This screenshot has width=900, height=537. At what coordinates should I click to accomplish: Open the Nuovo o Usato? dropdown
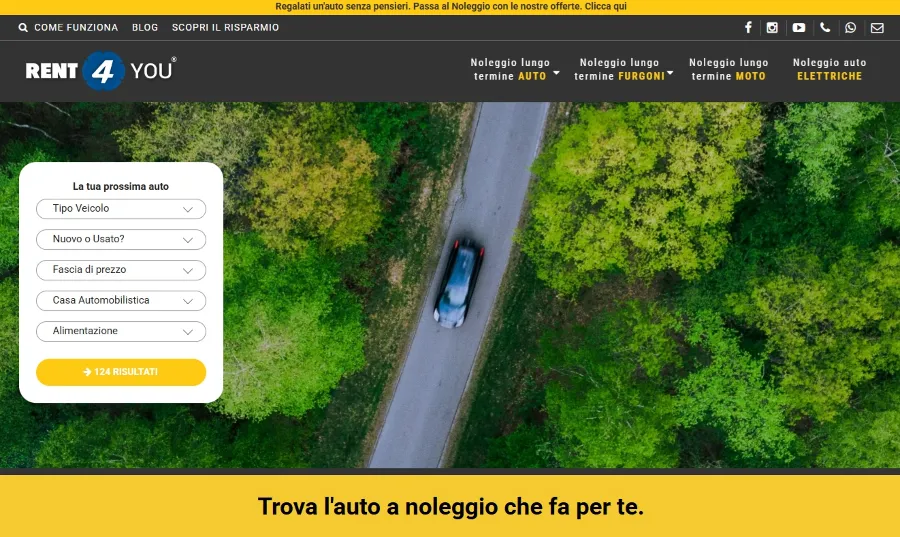coord(121,239)
